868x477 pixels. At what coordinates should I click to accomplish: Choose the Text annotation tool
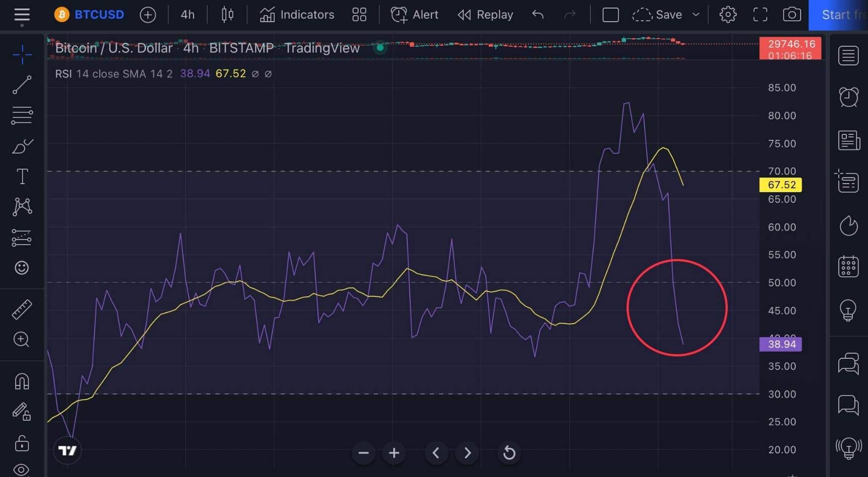[22, 177]
